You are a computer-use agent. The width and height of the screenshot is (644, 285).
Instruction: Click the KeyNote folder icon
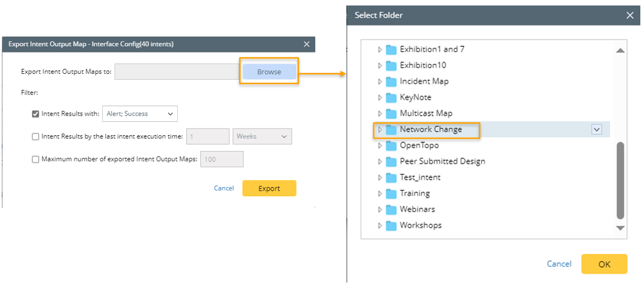(x=391, y=97)
